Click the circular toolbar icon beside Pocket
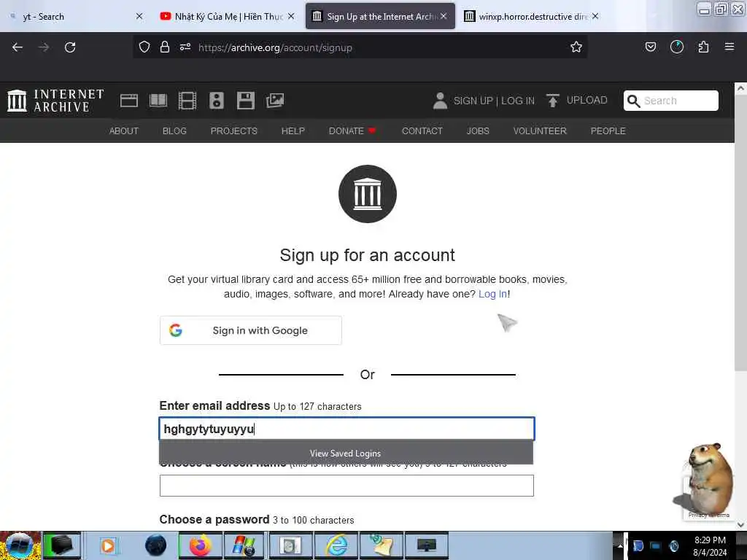 click(676, 47)
